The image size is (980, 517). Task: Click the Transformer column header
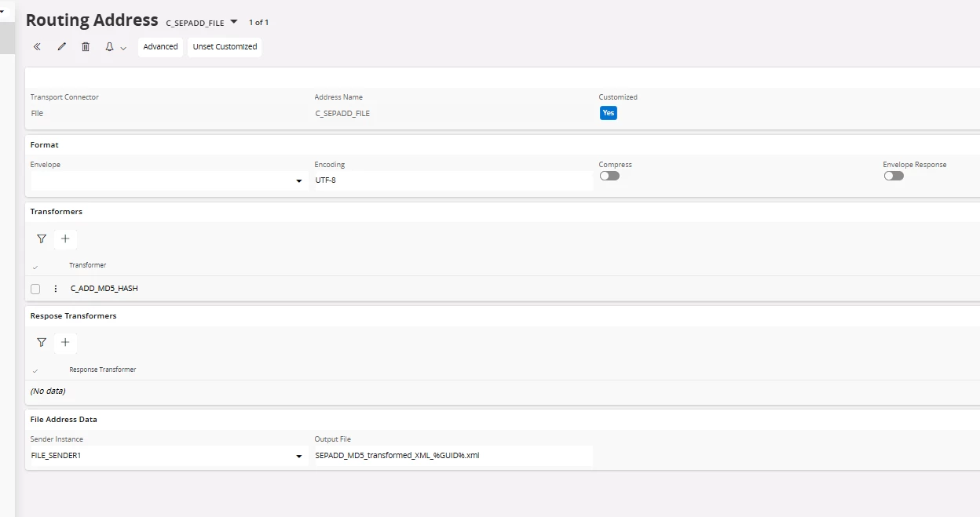tap(88, 265)
